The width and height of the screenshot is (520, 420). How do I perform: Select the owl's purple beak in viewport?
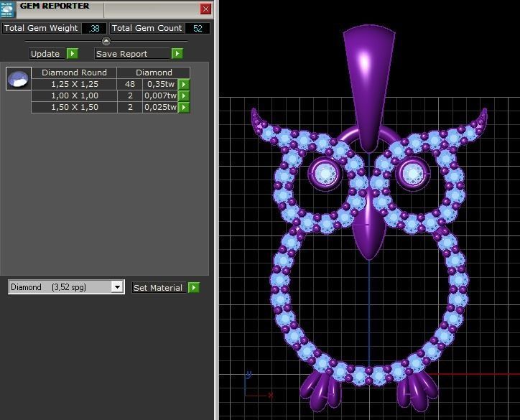tap(368, 229)
